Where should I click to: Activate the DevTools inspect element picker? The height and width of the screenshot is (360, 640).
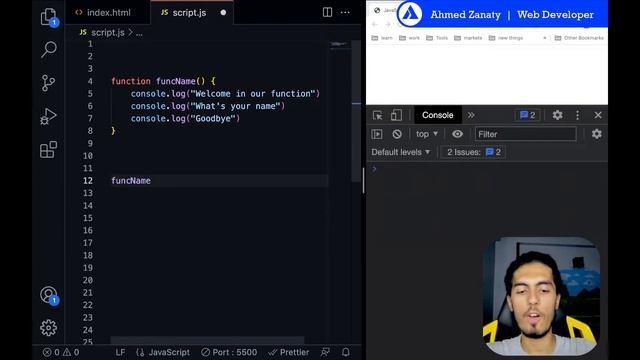pyautogui.click(x=378, y=115)
